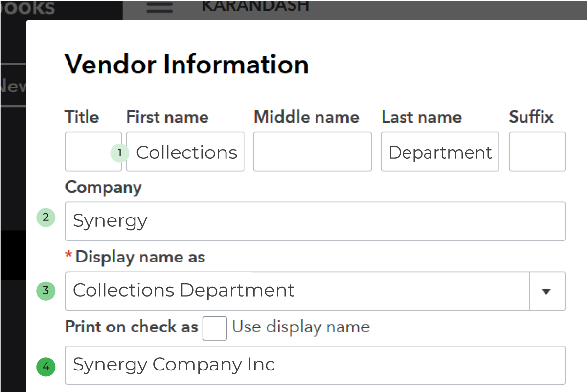Click the First name field containing Collections
Viewport: 587px width, 392px height.
click(185, 152)
